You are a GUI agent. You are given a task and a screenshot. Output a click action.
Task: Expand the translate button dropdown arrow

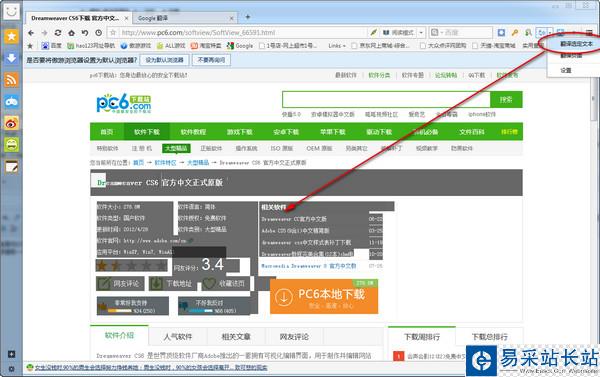pyautogui.click(x=549, y=33)
